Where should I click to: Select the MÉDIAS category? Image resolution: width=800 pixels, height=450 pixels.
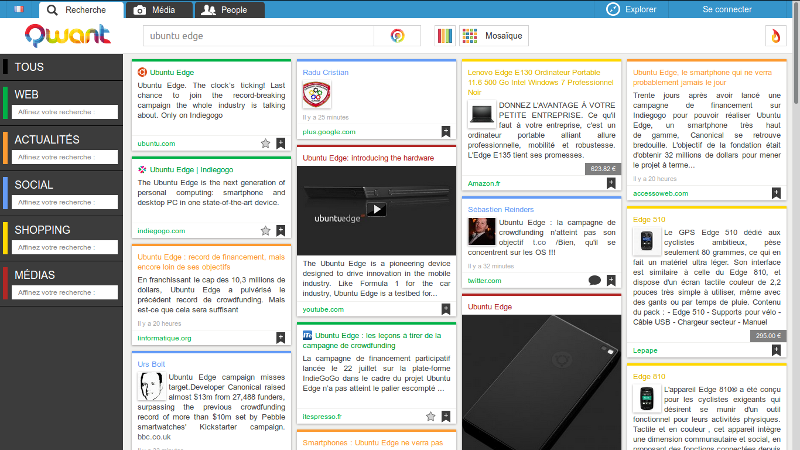pyautogui.click(x=35, y=275)
